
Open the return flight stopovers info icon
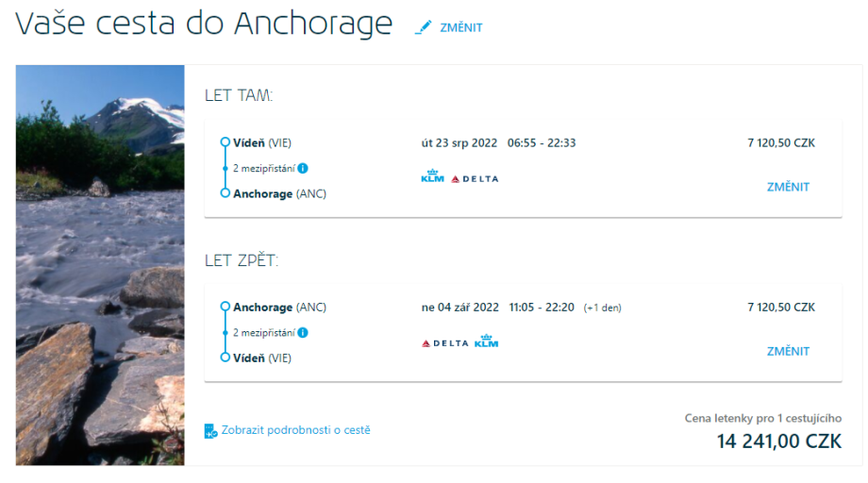tap(303, 333)
